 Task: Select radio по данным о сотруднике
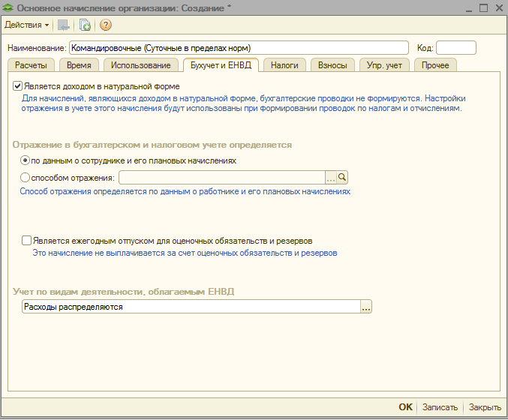pos(26,160)
